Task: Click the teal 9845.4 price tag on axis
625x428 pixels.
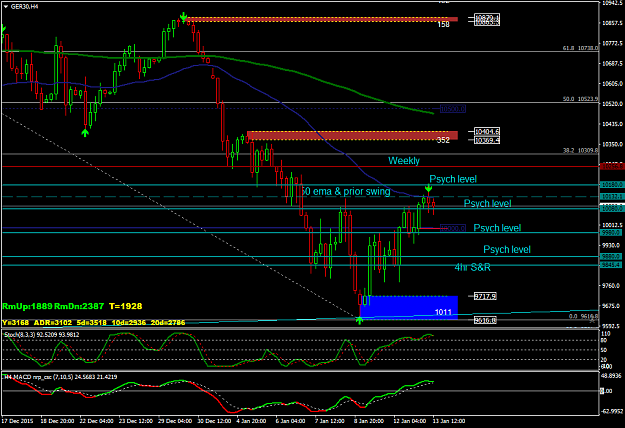Action: coord(611,265)
